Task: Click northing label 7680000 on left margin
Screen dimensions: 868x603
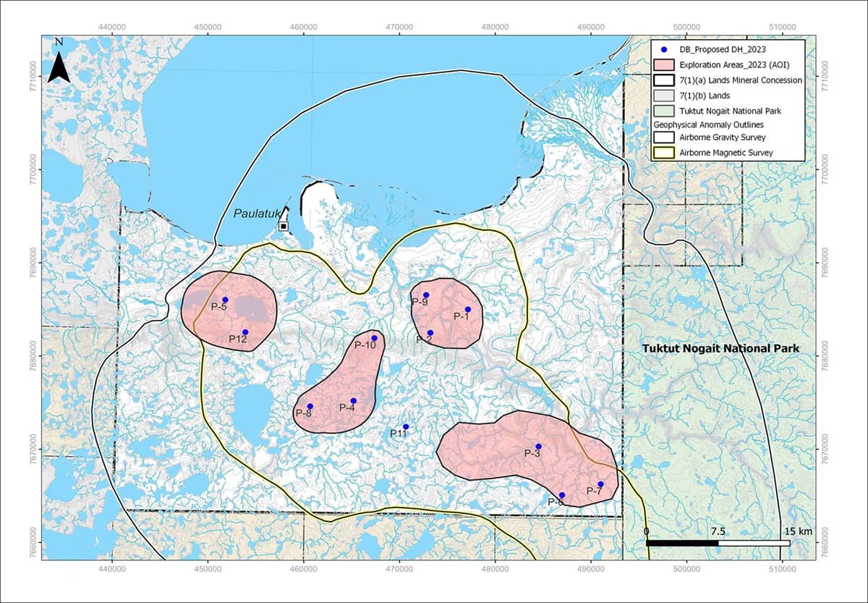Action: tap(33, 356)
